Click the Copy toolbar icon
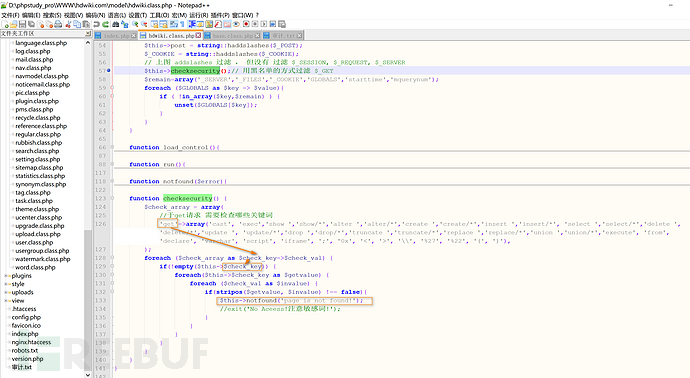 (77, 24)
